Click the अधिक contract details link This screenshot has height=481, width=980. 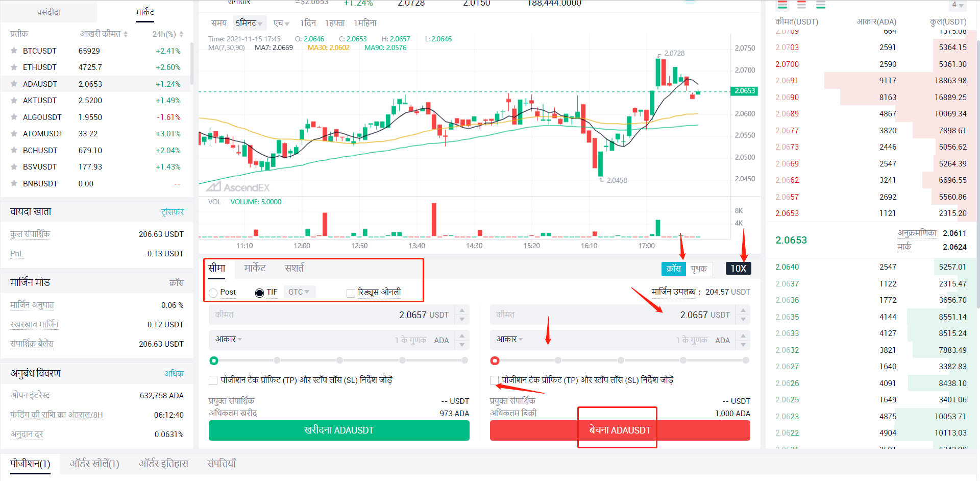pyautogui.click(x=174, y=374)
